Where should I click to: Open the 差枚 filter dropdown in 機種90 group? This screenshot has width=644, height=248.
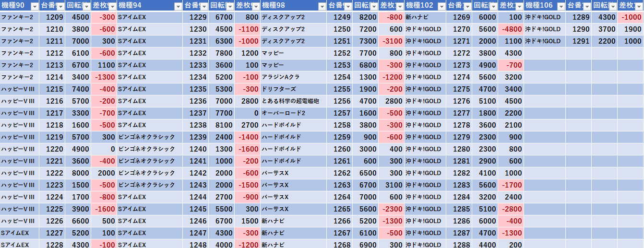point(112,6)
